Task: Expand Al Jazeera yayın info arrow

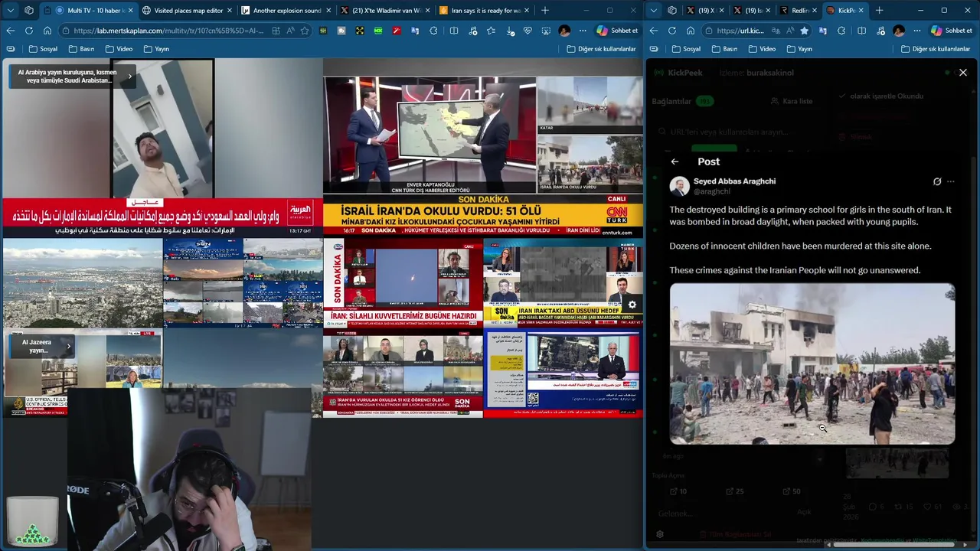Action: pyautogui.click(x=68, y=347)
